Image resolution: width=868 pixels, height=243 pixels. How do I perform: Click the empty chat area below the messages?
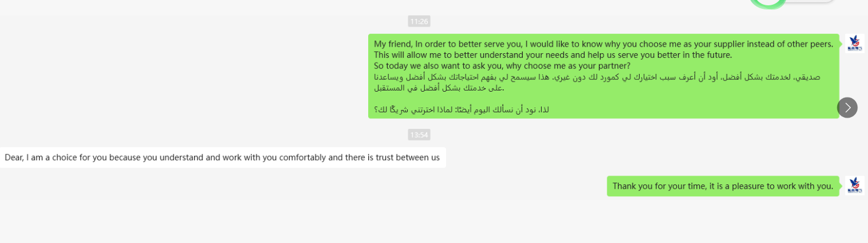point(434,222)
